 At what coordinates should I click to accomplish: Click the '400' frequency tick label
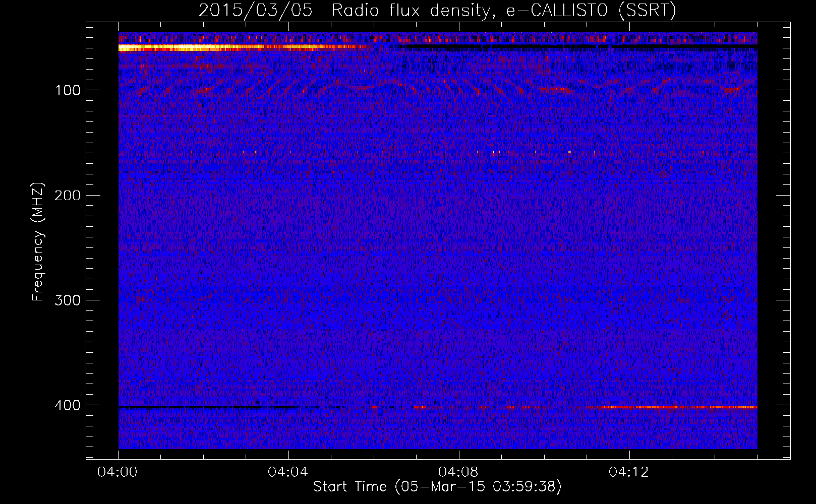[x=68, y=405]
